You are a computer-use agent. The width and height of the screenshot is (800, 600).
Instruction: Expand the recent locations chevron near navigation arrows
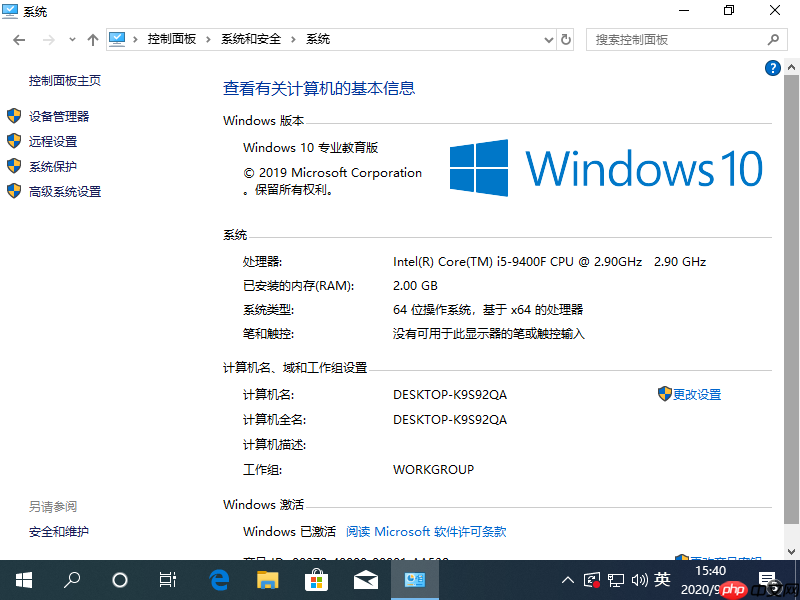71,39
